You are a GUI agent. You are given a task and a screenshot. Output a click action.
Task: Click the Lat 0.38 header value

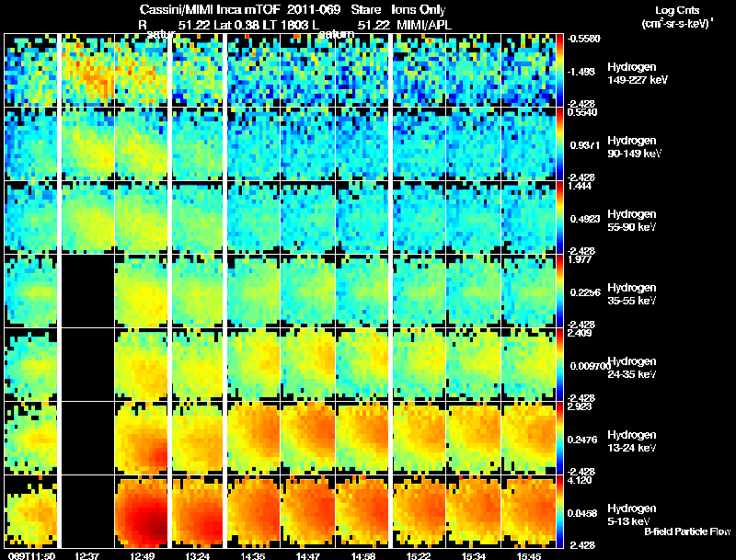click(x=236, y=25)
